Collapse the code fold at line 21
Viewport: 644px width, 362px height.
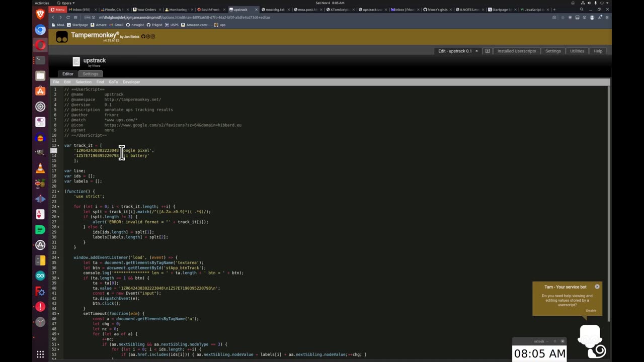click(59, 191)
